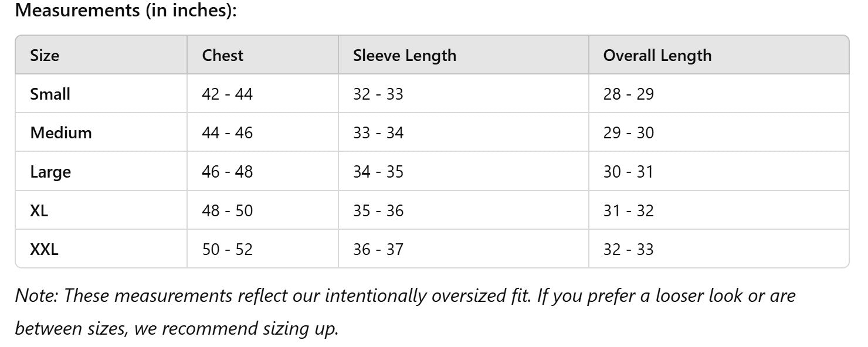Click the XXL overall length 32 - 33
This screenshot has width=868, height=347.
[x=628, y=249]
